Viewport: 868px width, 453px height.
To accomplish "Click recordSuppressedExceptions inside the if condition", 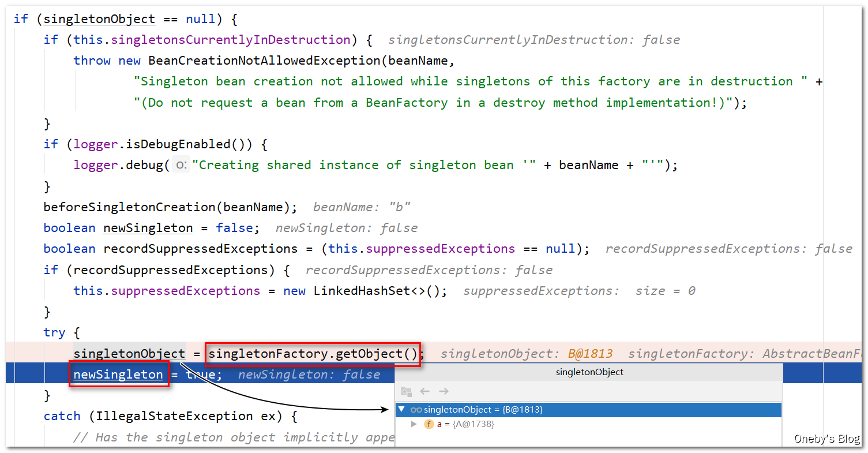I will pyautogui.click(x=170, y=269).
